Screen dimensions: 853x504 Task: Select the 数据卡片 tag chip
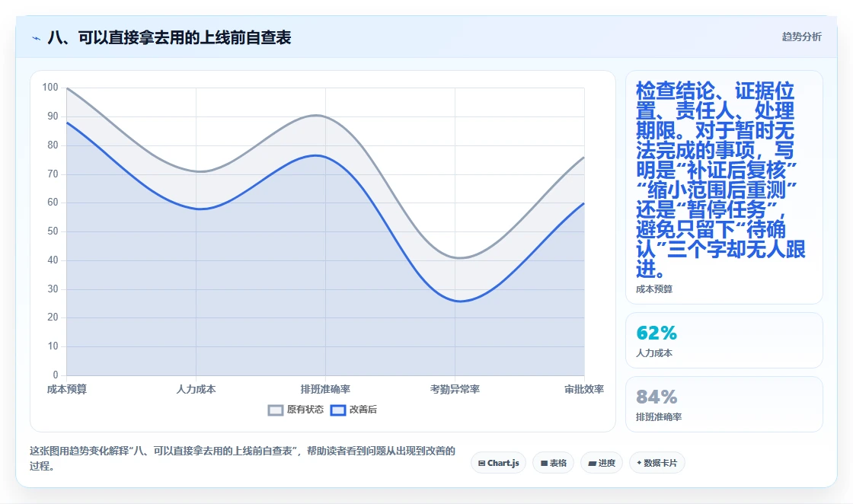tap(657, 463)
